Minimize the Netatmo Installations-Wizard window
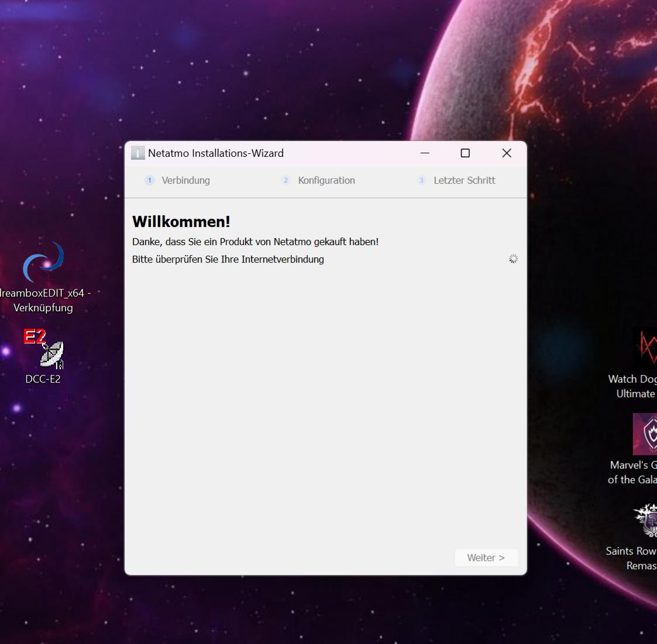 pyautogui.click(x=425, y=153)
